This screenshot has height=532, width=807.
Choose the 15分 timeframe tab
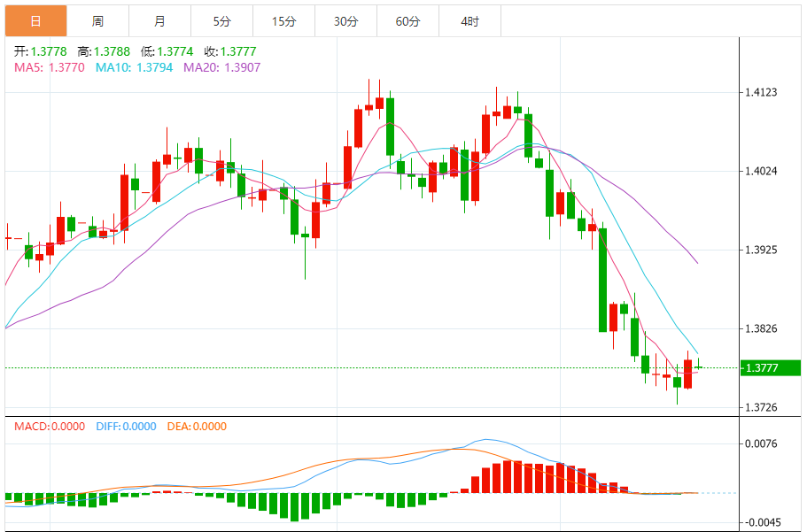click(x=283, y=21)
